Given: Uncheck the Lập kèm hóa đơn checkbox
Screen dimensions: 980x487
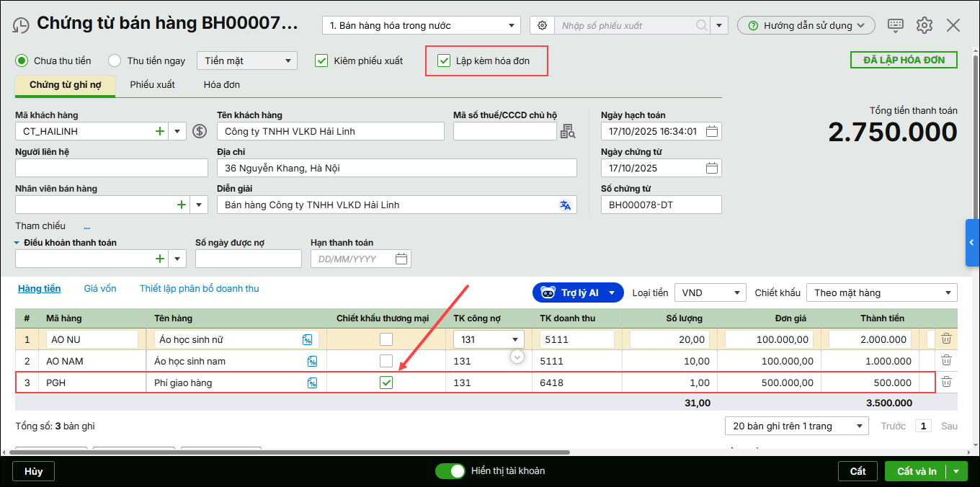Looking at the screenshot, I should (444, 61).
